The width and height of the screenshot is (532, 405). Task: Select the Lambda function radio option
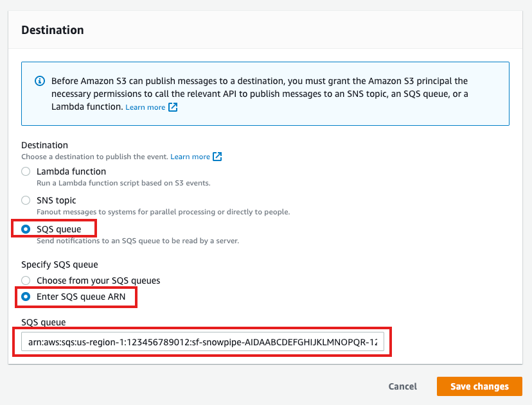pyautogui.click(x=26, y=171)
